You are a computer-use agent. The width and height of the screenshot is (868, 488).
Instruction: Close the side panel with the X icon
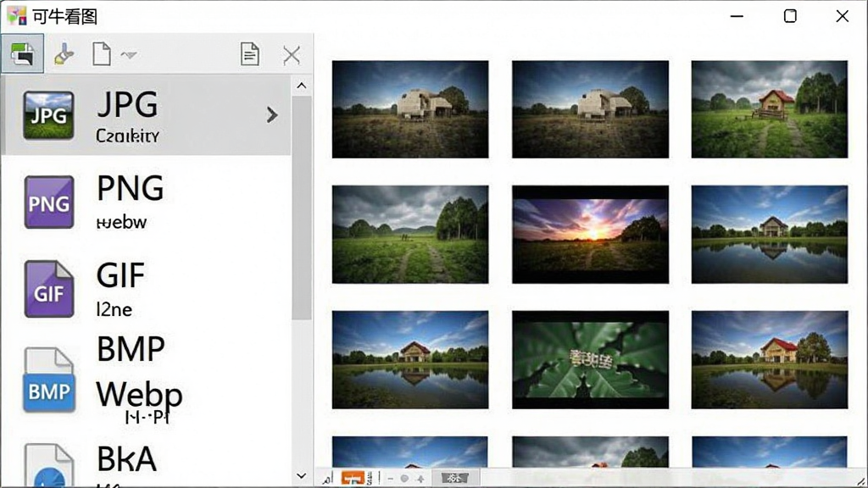pos(292,55)
